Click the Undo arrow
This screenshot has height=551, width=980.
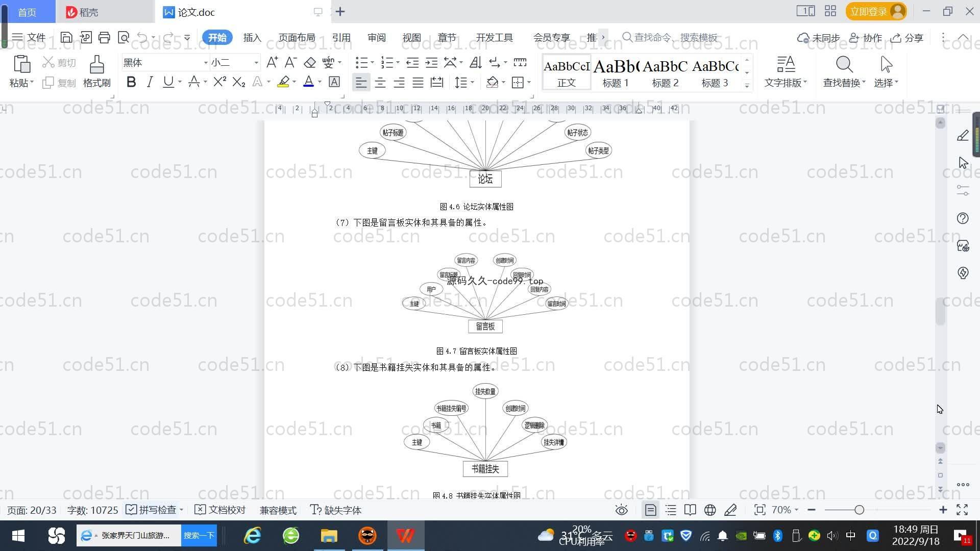click(142, 37)
